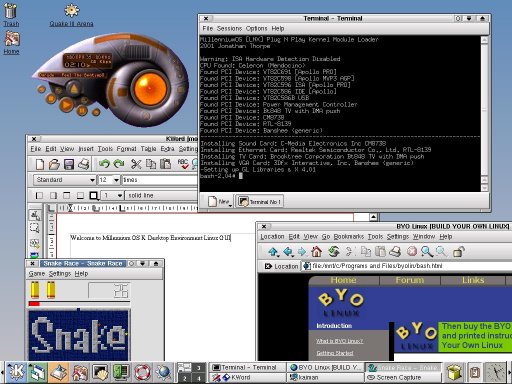Launch terminal from panel icon
Image resolution: width=512 pixels, height=384 pixels.
pyautogui.click(x=100, y=372)
